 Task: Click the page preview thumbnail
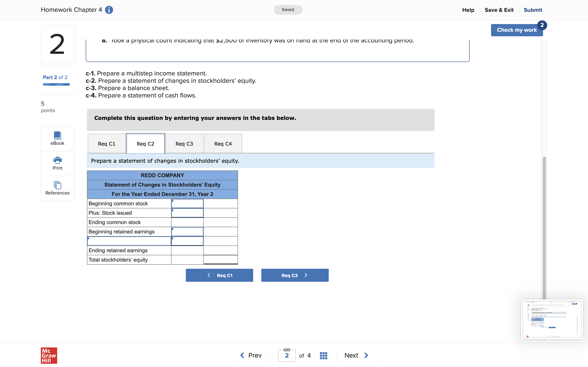click(552, 319)
